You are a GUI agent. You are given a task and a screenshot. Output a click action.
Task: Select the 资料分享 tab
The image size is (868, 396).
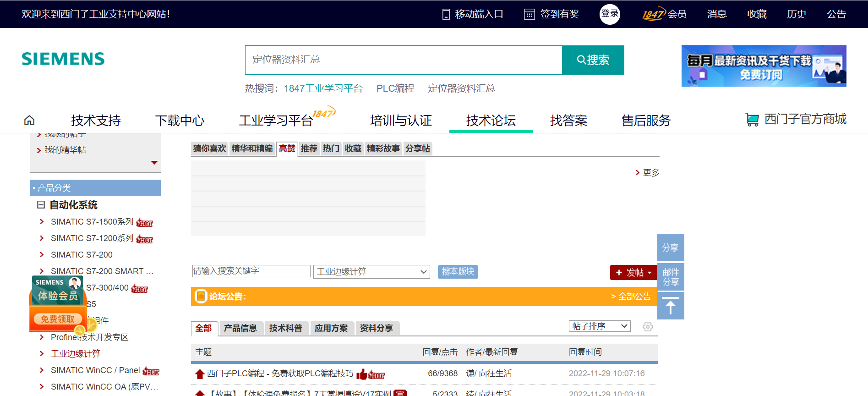pyautogui.click(x=377, y=328)
